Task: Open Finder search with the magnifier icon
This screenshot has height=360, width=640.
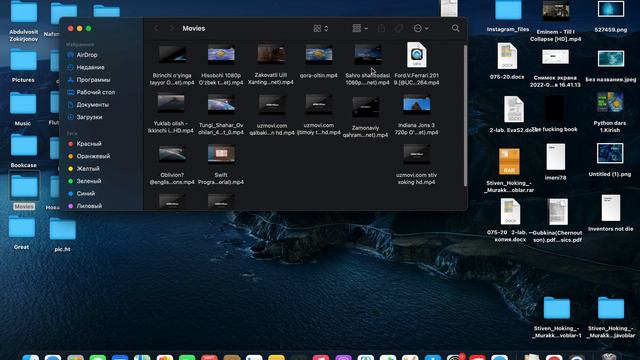Action: pyautogui.click(x=456, y=28)
